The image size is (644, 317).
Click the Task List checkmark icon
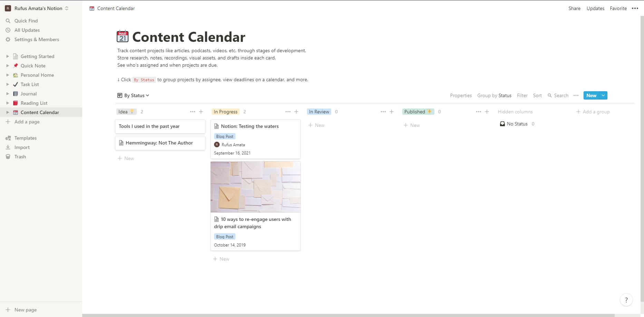coord(16,84)
